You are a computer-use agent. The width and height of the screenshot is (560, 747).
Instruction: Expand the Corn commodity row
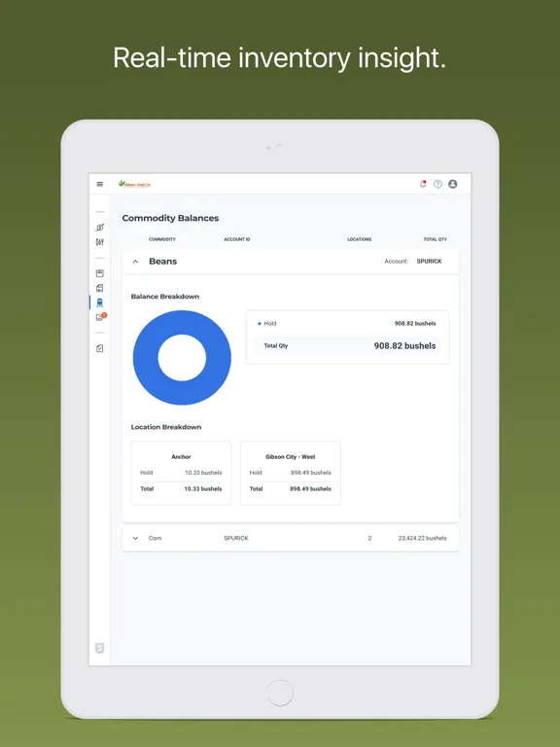pyautogui.click(x=136, y=538)
